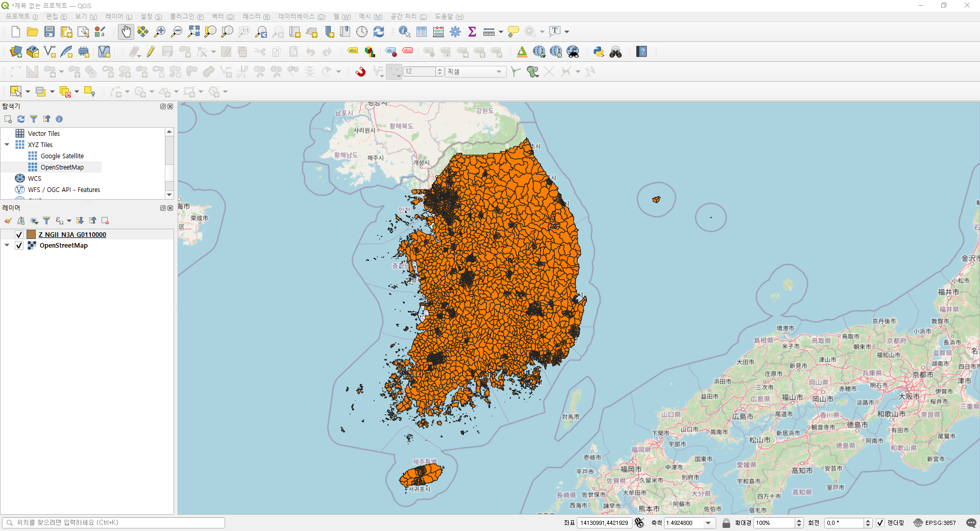This screenshot has height=531, width=980.
Task: Click the Refresh map icon
Action: pos(379,32)
